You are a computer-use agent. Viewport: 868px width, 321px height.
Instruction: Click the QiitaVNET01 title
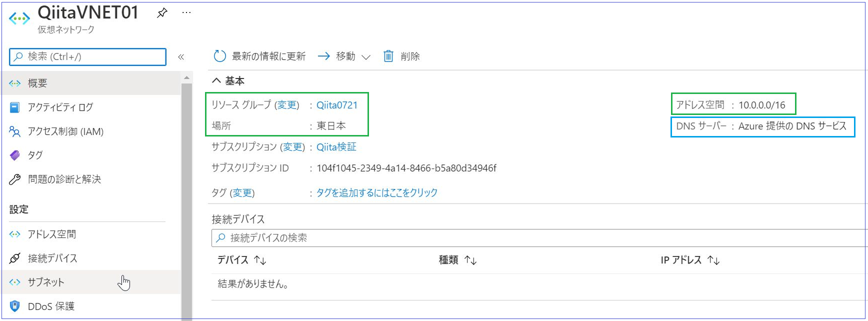pyautogui.click(x=88, y=12)
